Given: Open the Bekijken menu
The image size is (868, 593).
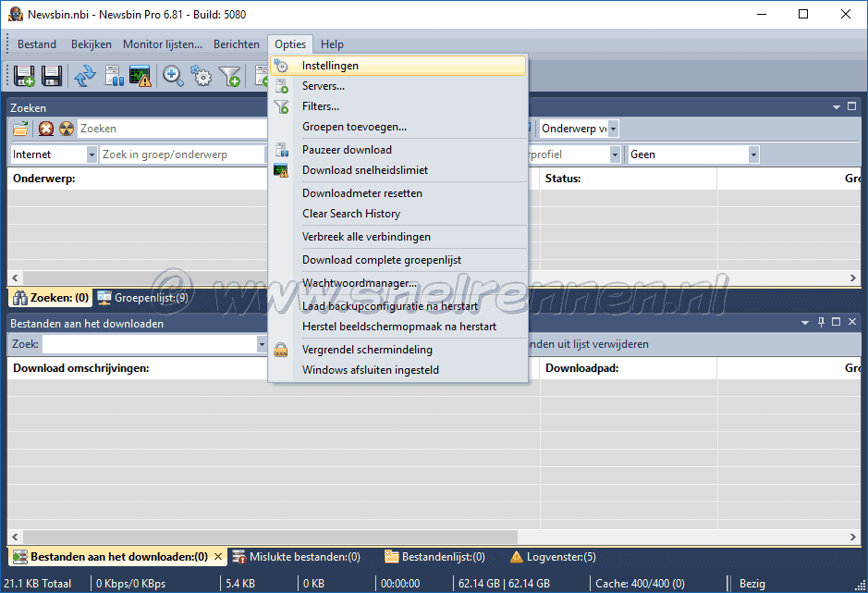Looking at the screenshot, I should click(91, 44).
